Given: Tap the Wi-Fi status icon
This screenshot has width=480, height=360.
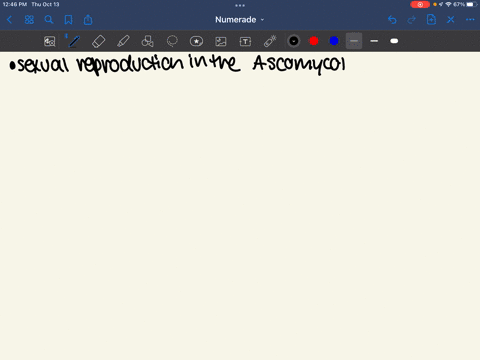Looking at the screenshot, I should 448,4.
